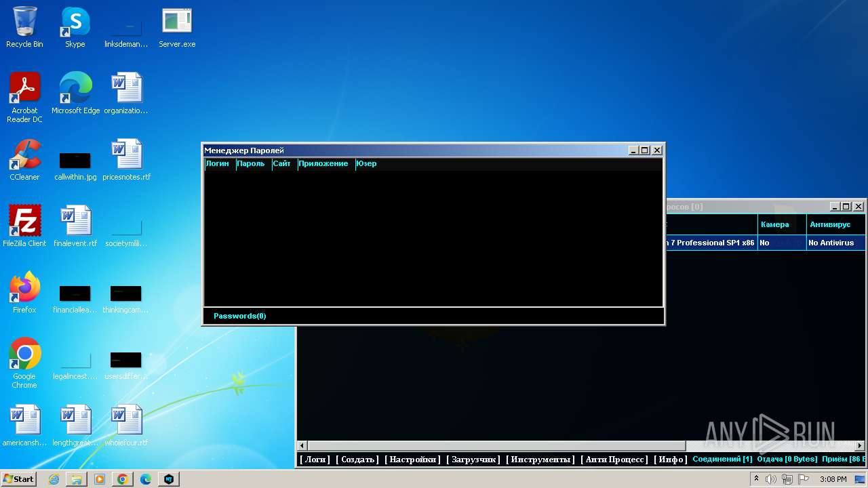The image size is (868, 488).
Task: Maximize the Менеджер Паролей window
Action: point(644,150)
